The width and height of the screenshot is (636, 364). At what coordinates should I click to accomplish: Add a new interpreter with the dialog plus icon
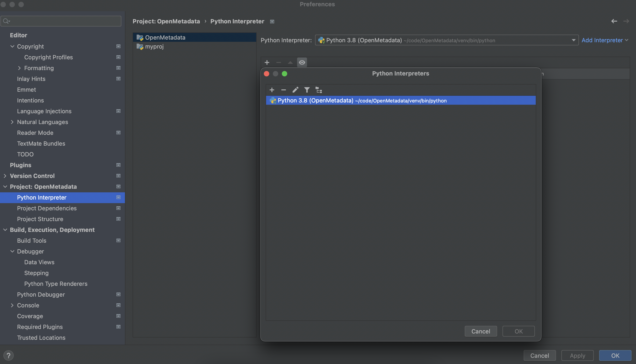[x=272, y=90]
